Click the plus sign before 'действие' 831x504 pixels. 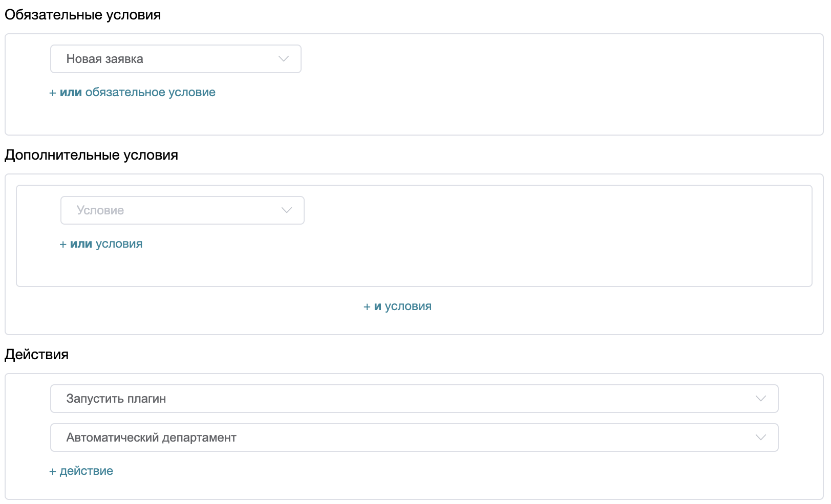pyautogui.click(x=53, y=472)
